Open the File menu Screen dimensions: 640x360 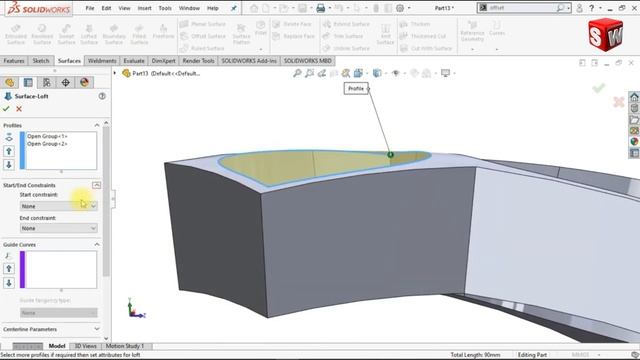(90, 8)
